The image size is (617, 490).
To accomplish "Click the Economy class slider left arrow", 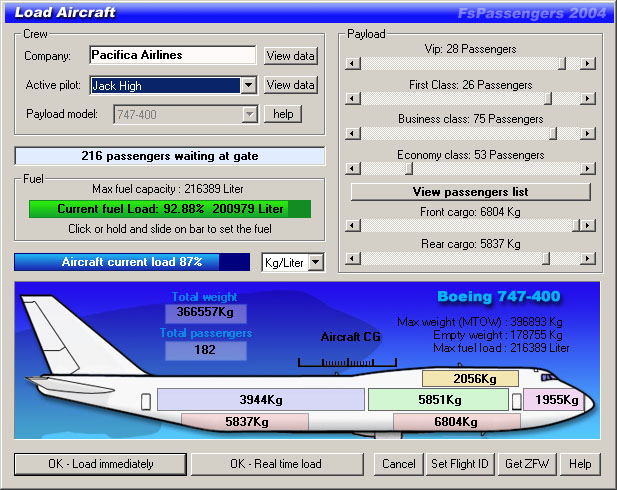I will pos(353,168).
